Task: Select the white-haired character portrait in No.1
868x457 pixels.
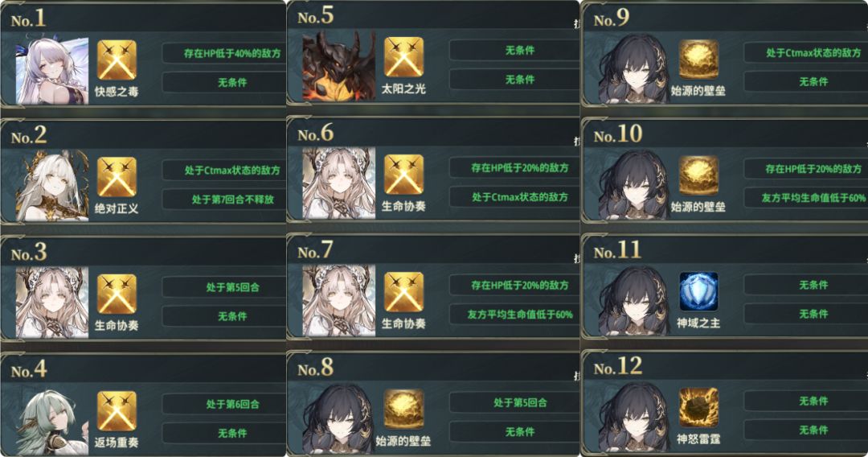Action: [x=52, y=70]
